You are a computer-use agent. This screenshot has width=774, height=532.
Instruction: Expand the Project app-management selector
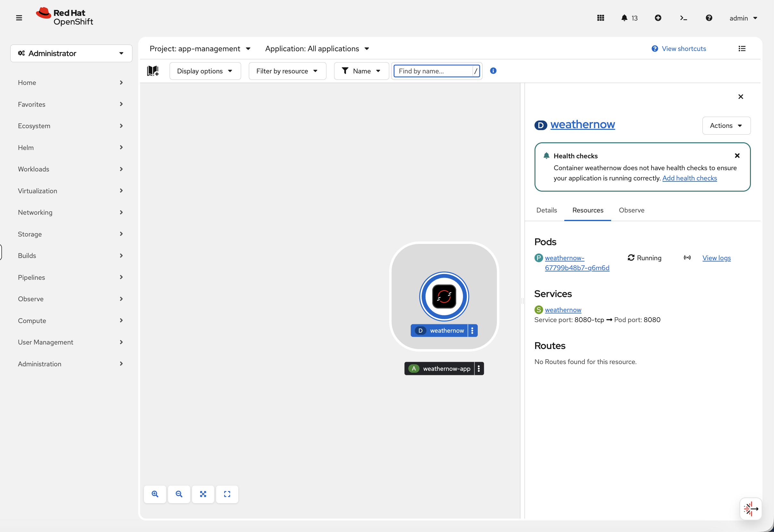200,49
